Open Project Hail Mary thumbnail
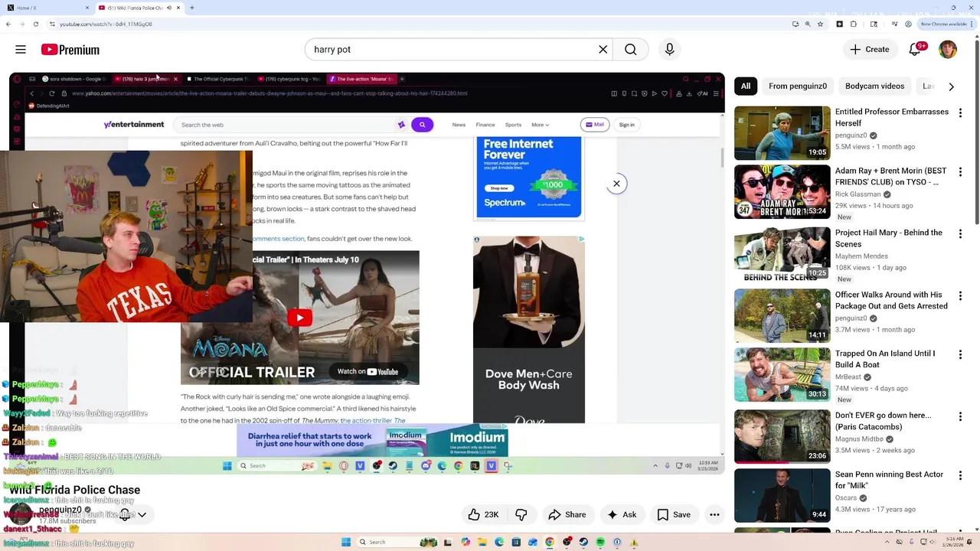980x551 pixels. tap(782, 254)
